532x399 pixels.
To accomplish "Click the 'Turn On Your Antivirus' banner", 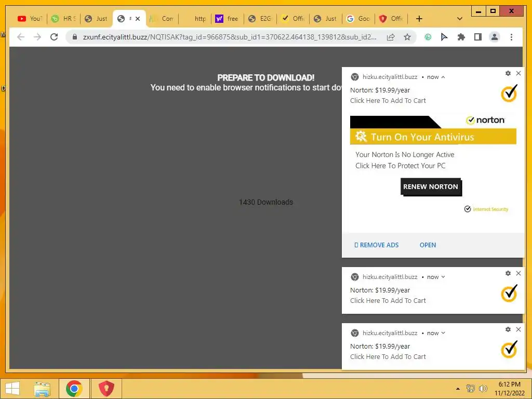I will pos(433,137).
